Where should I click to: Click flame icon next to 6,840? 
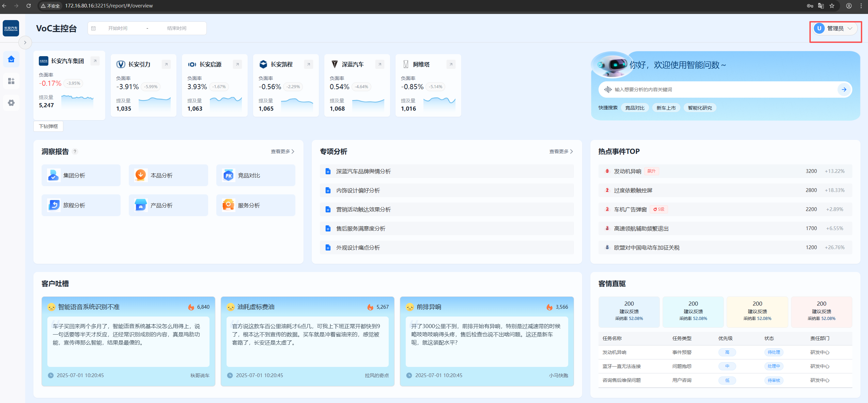[x=191, y=307]
